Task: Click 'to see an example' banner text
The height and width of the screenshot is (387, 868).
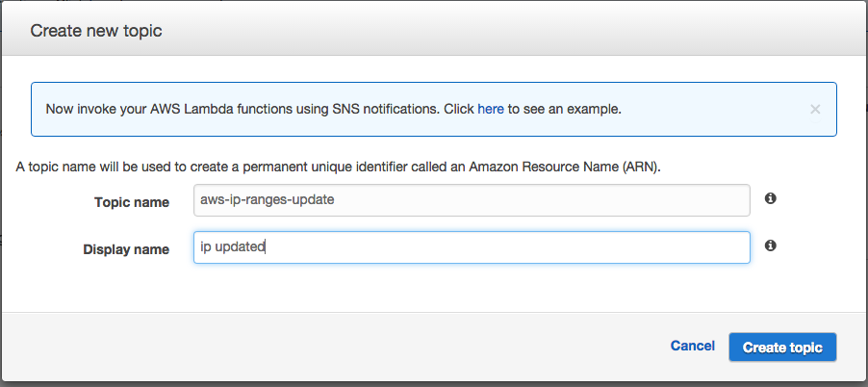Action: [564, 109]
